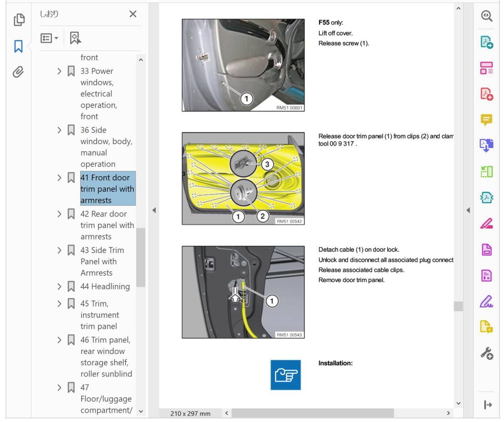
Task: Click the bookmarks panel vertical scrollbar thumb
Action: coord(141,257)
